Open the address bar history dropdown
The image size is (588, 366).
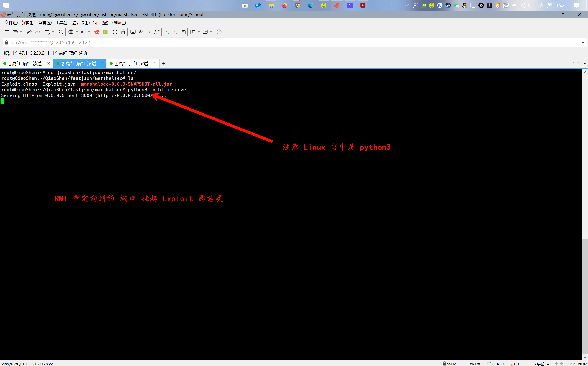coord(583,43)
